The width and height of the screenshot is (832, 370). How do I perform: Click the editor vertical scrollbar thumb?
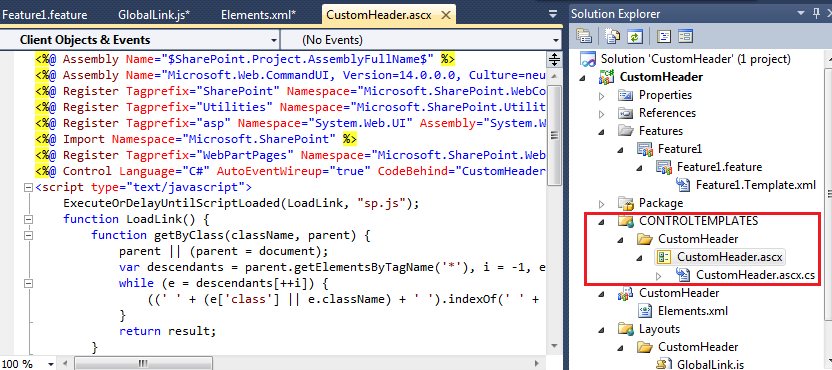coord(553,134)
